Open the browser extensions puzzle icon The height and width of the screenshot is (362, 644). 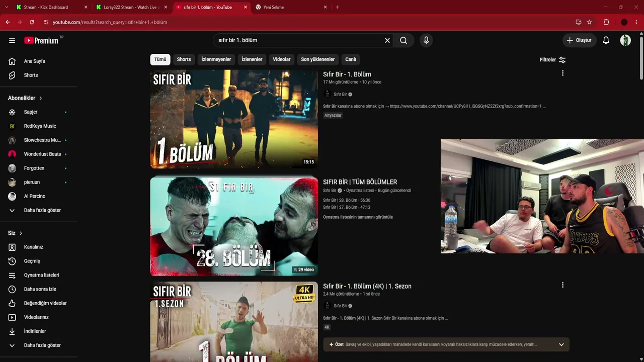click(x=606, y=22)
